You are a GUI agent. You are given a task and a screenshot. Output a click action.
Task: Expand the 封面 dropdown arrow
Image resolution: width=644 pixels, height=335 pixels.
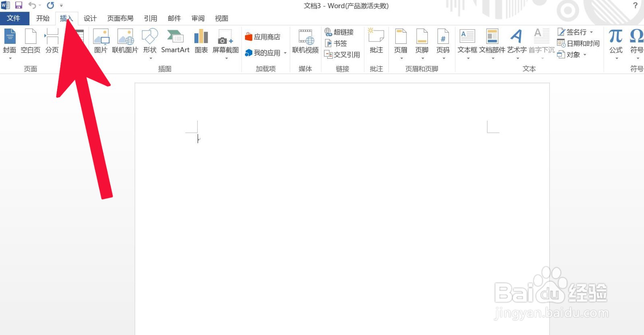(10, 59)
